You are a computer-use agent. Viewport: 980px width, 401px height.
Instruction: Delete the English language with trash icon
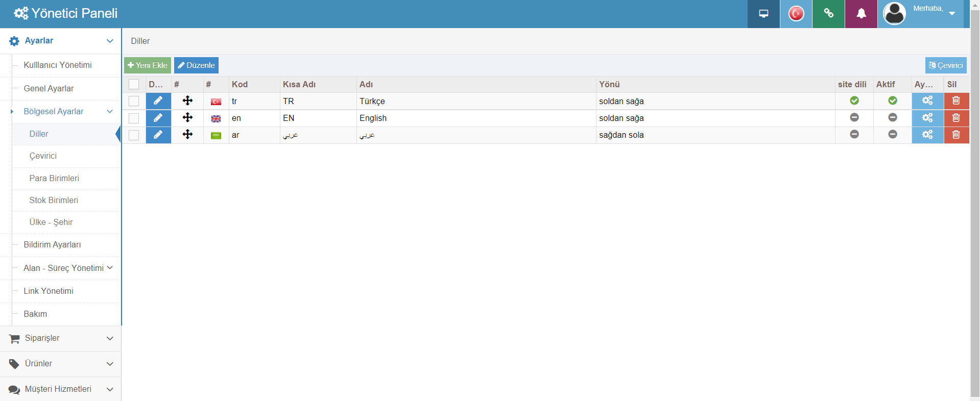coord(956,118)
